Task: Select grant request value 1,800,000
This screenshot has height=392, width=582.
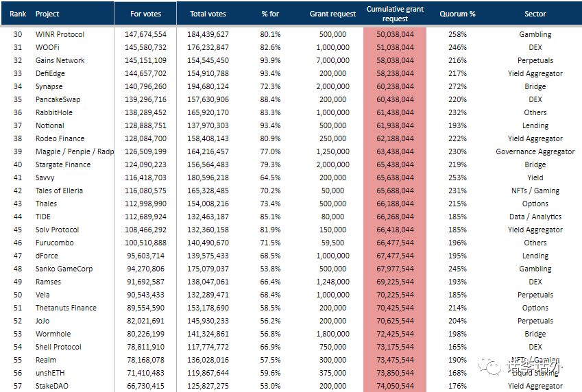Action: click(332, 334)
